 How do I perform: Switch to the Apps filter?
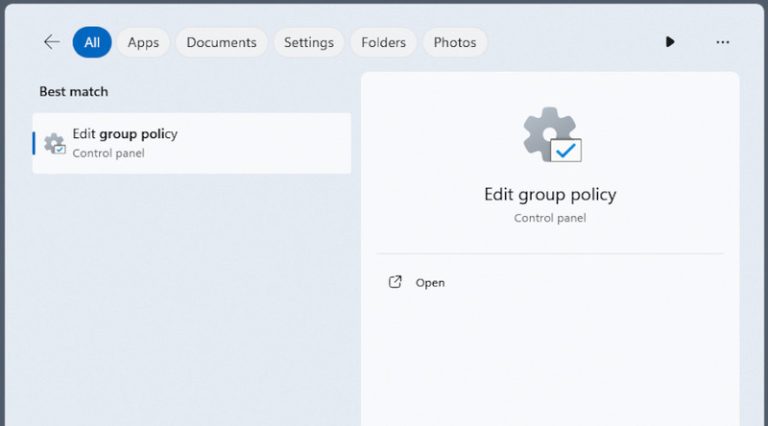(x=143, y=42)
